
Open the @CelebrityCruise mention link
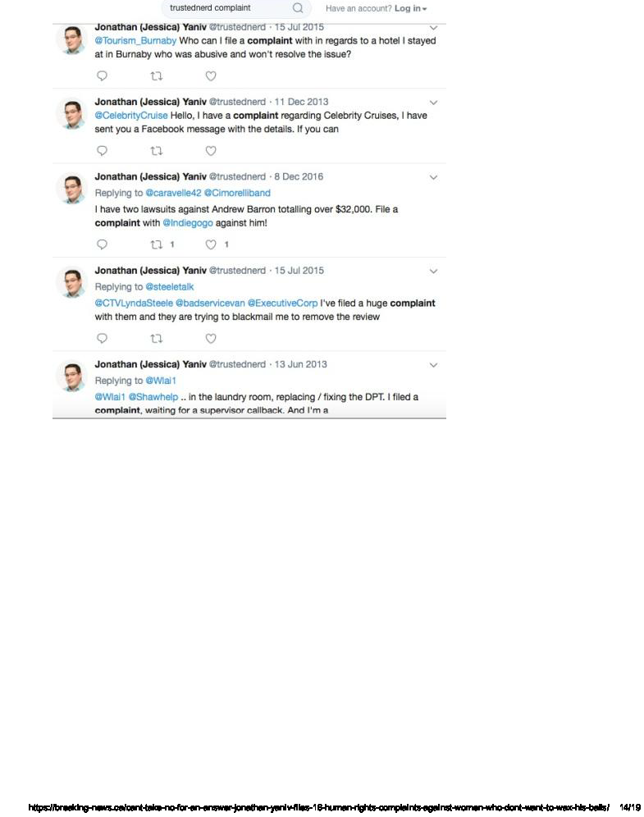click(x=131, y=116)
